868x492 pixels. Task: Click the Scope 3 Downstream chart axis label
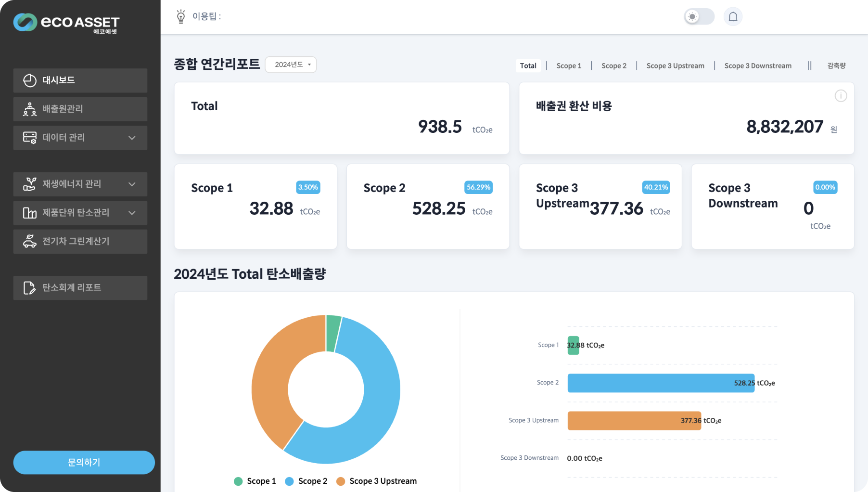tap(529, 458)
